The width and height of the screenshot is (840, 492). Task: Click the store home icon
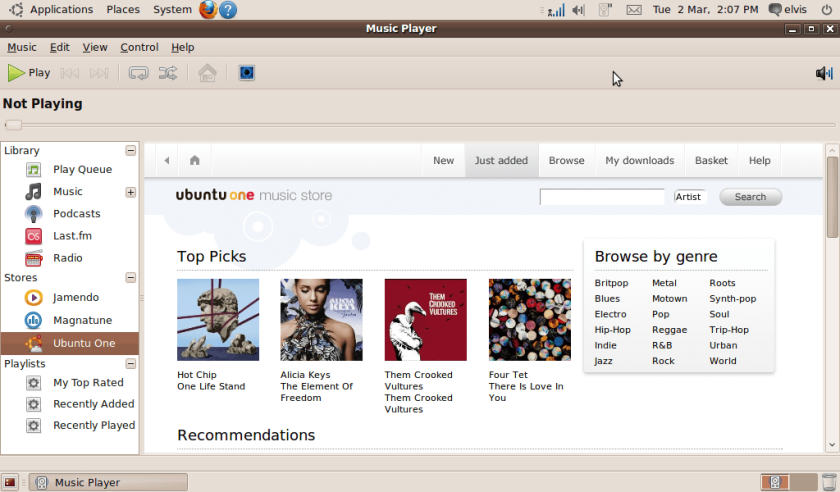(x=194, y=160)
